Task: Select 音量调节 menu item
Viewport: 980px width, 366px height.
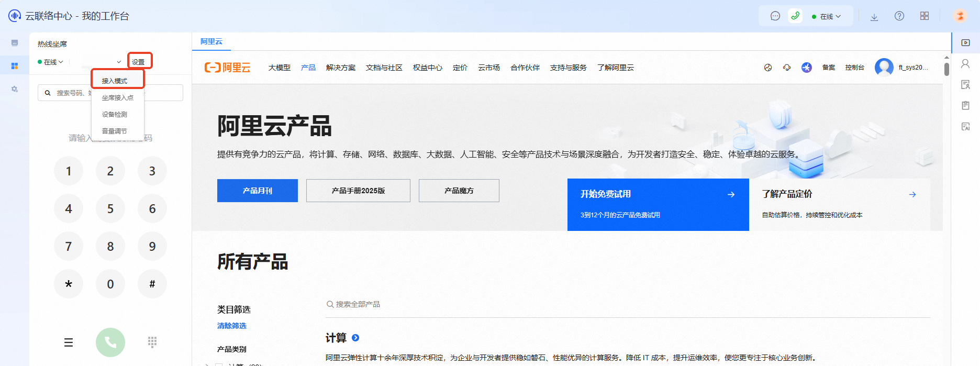Action: click(115, 131)
